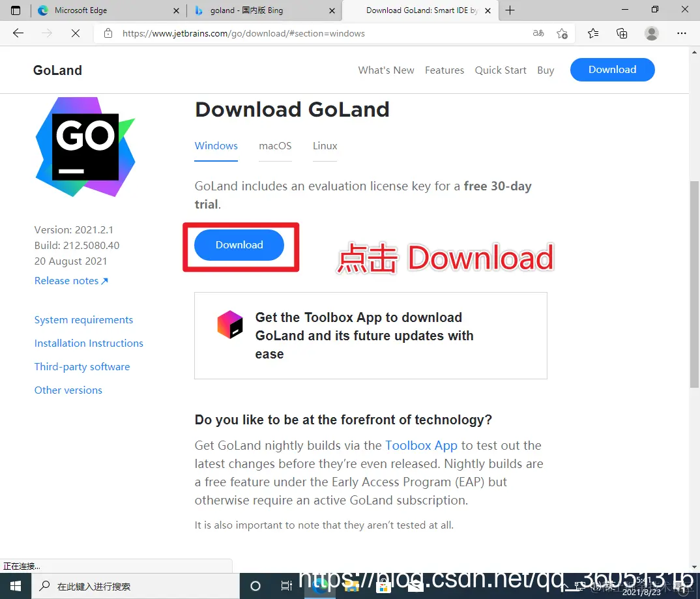700x599 pixels.
Task: Select the Windows download tab
Action: 216,146
